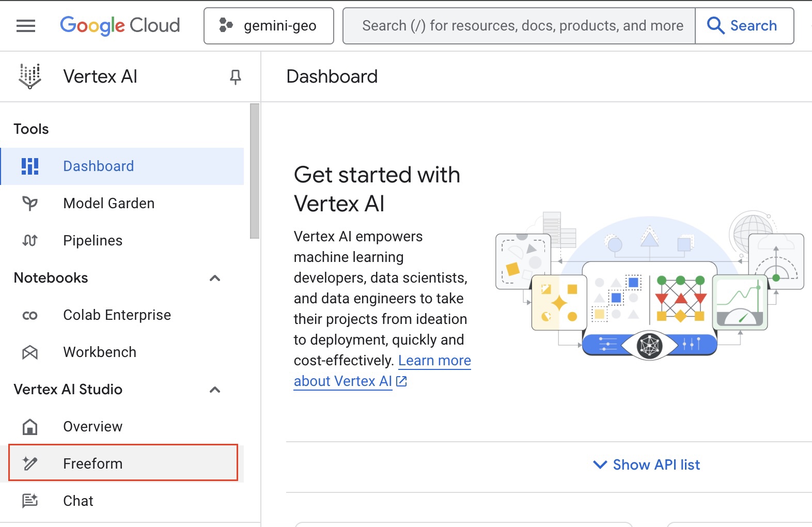This screenshot has height=527, width=812.
Task: Click the sidebar vertical scrollbar
Action: (255, 171)
